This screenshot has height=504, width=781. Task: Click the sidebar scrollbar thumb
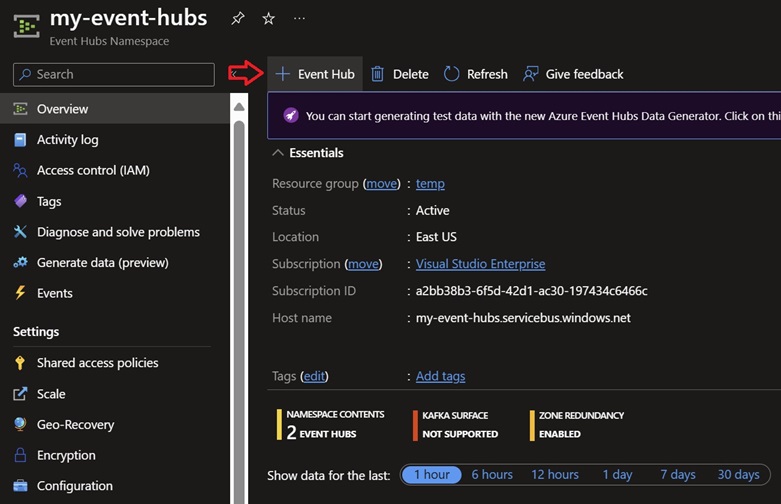click(x=239, y=311)
